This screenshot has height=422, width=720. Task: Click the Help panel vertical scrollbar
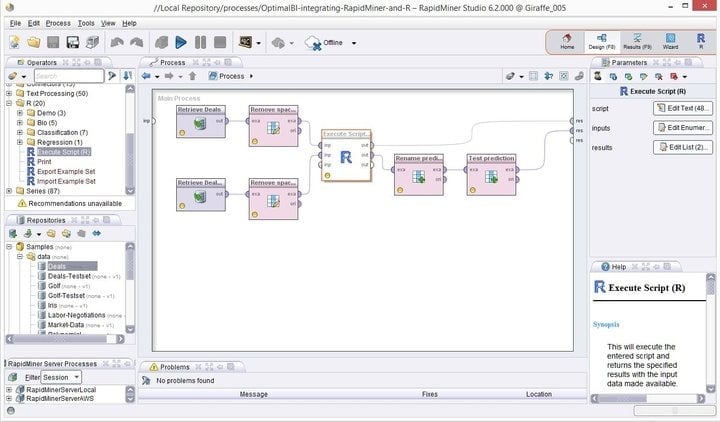(x=711, y=333)
